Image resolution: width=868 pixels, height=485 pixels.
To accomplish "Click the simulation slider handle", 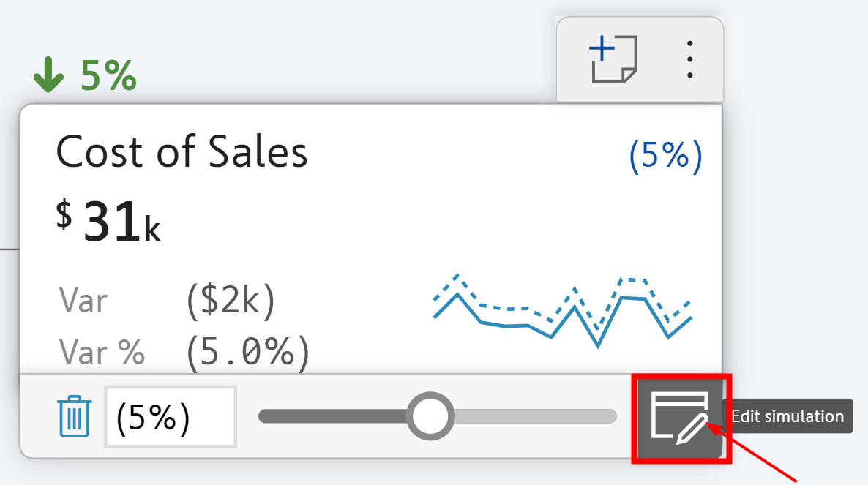I will point(430,416).
